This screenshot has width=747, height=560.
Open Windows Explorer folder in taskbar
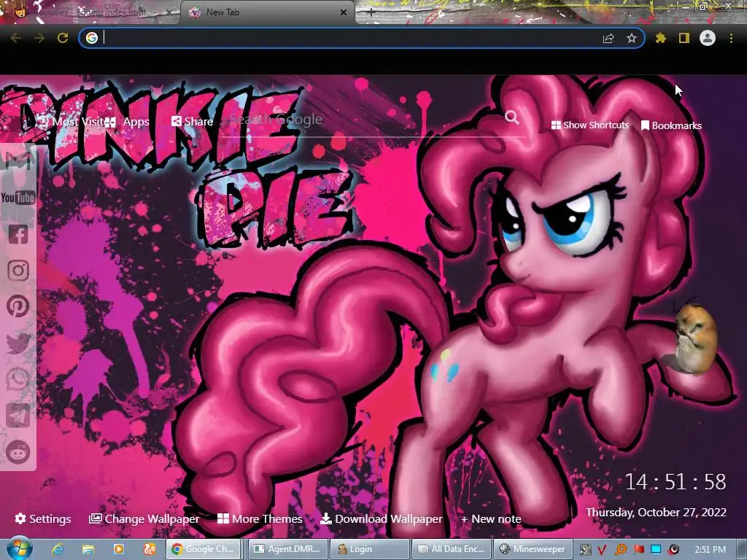coord(88,549)
